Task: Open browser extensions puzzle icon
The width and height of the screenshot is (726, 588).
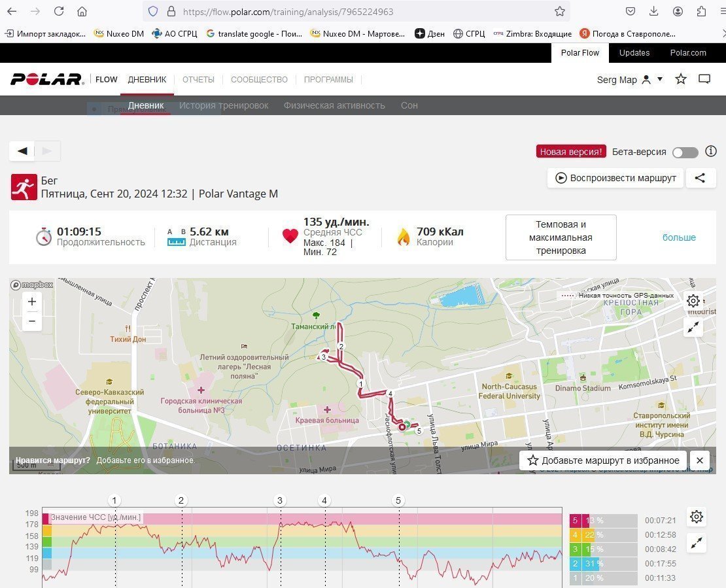Action: [x=701, y=12]
